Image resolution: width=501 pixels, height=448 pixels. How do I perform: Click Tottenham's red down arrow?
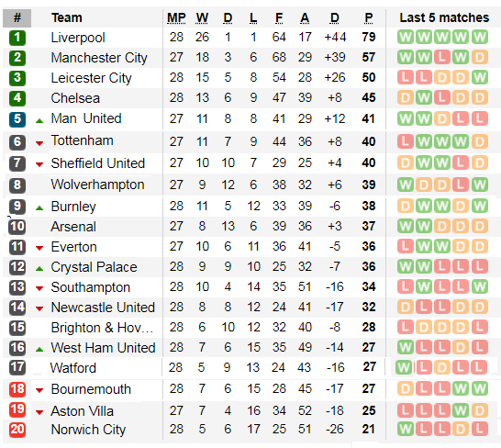(39, 143)
